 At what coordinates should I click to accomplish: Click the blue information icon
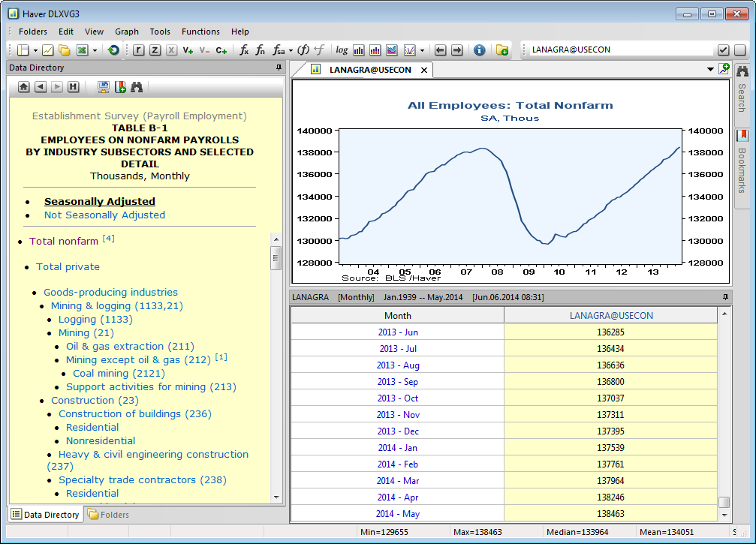point(479,50)
